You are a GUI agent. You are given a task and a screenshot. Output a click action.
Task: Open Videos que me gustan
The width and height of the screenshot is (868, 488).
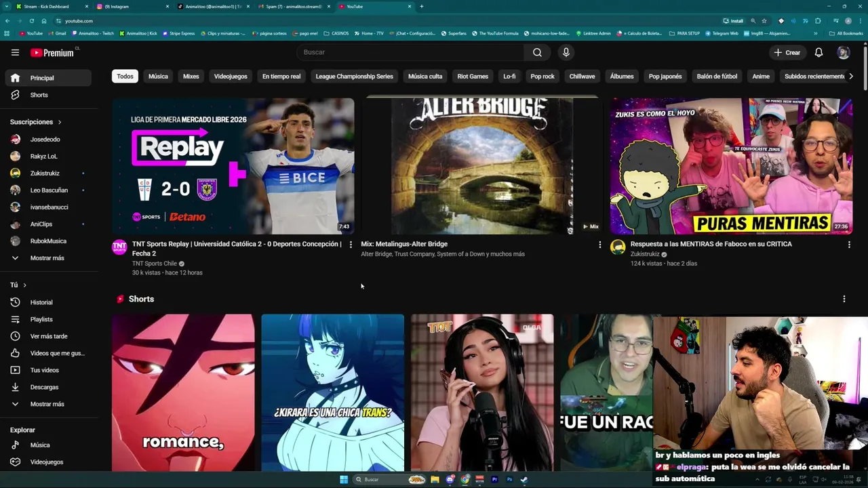[48, 353]
